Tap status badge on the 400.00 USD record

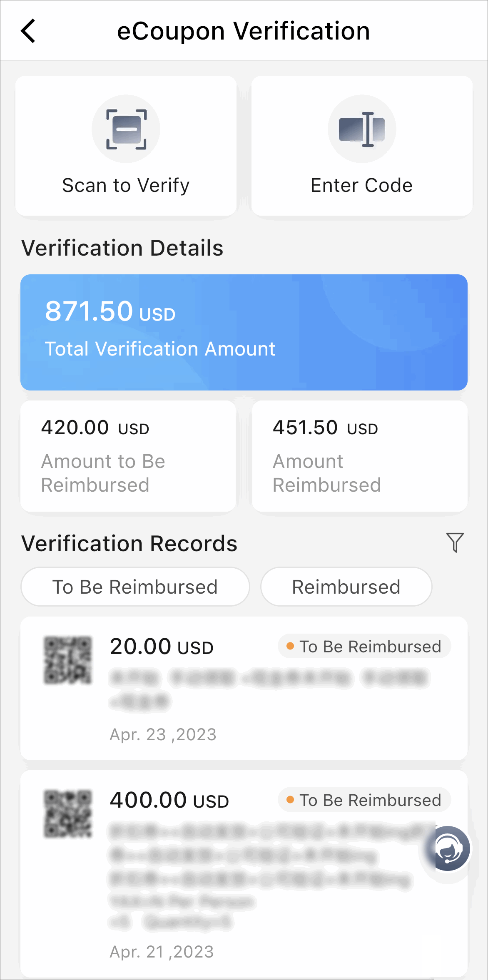point(364,800)
